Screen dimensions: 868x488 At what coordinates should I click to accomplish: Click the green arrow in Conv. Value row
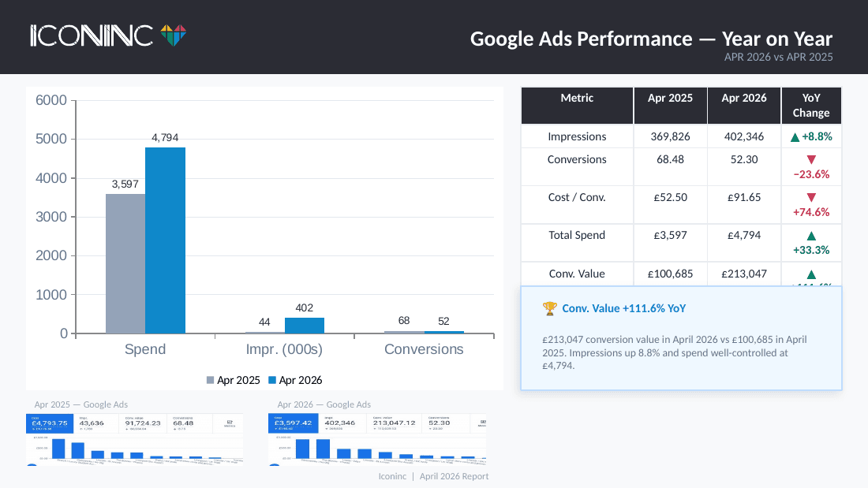click(811, 274)
